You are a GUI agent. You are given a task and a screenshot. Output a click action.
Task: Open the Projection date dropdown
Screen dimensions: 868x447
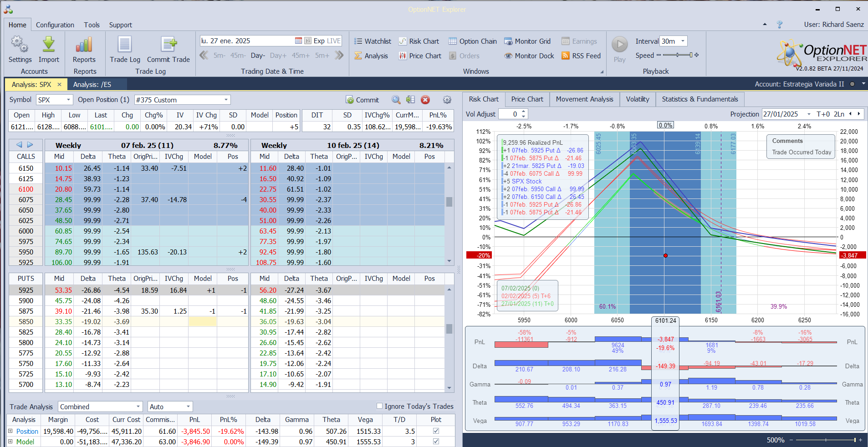click(x=809, y=114)
